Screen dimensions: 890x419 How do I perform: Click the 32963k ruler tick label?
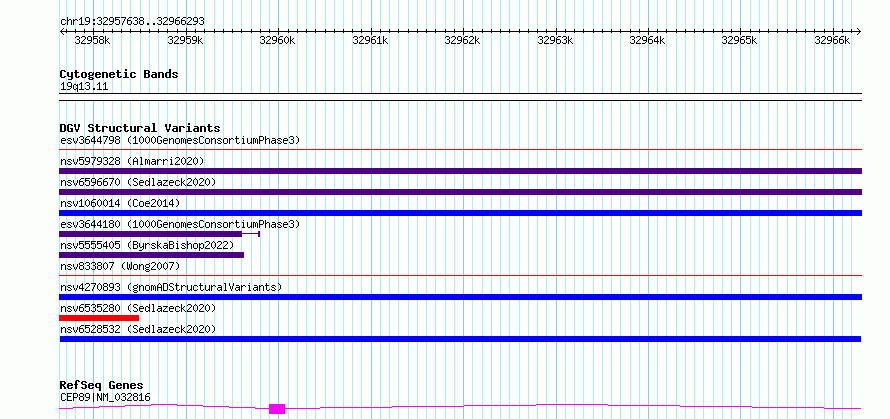[x=555, y=40]
